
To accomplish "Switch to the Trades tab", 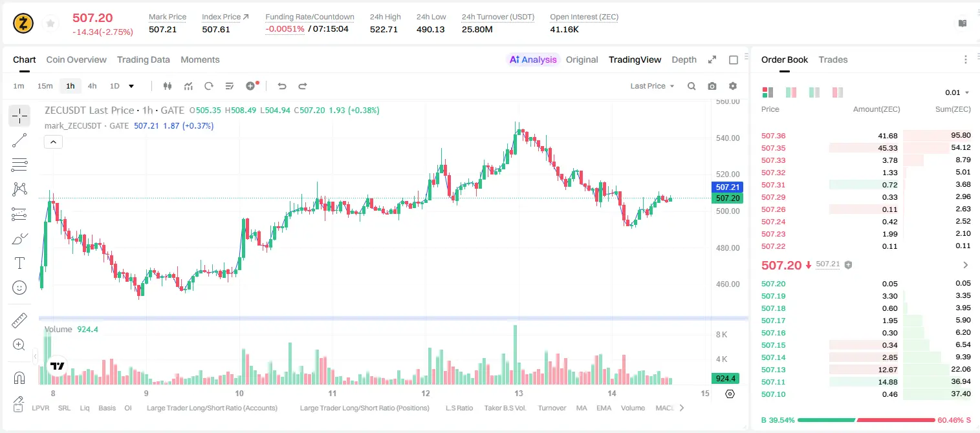I will [x=833, y=59].
